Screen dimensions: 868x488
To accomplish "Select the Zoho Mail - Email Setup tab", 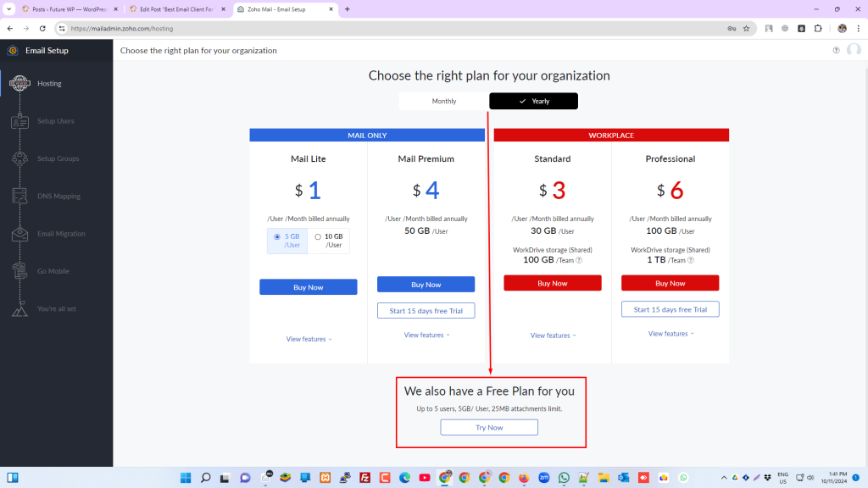I will pyautogui.click(x=286, y=9).
